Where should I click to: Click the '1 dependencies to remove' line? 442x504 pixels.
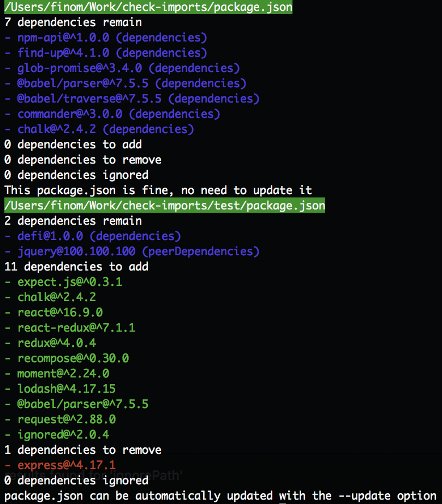pos(83,450)
